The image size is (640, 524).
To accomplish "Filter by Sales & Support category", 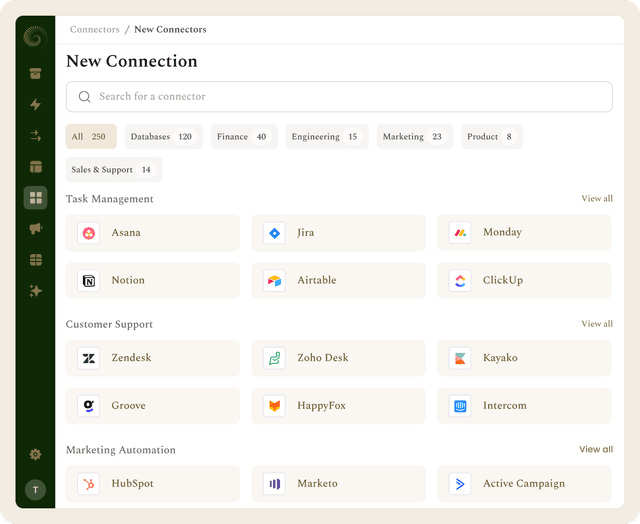I will tap(114, 169).
